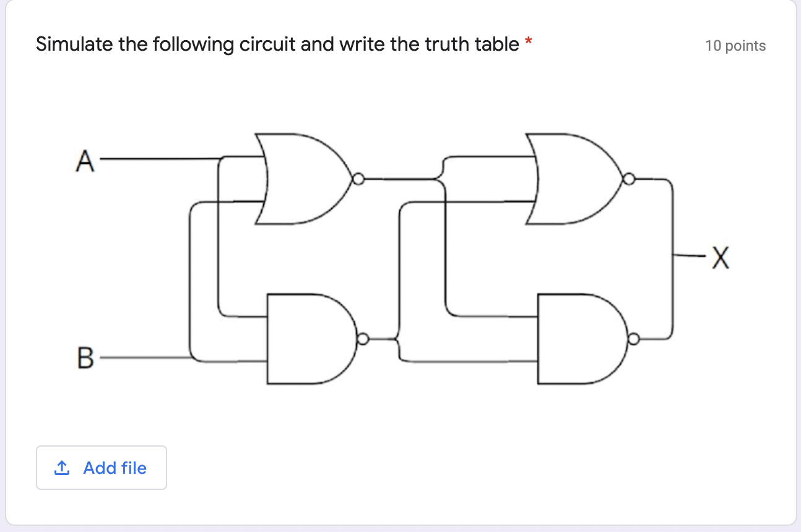Click the Add file button
The height and width of the screenshot is (532, 801).
pyautogui.click(x=102, y=468)
